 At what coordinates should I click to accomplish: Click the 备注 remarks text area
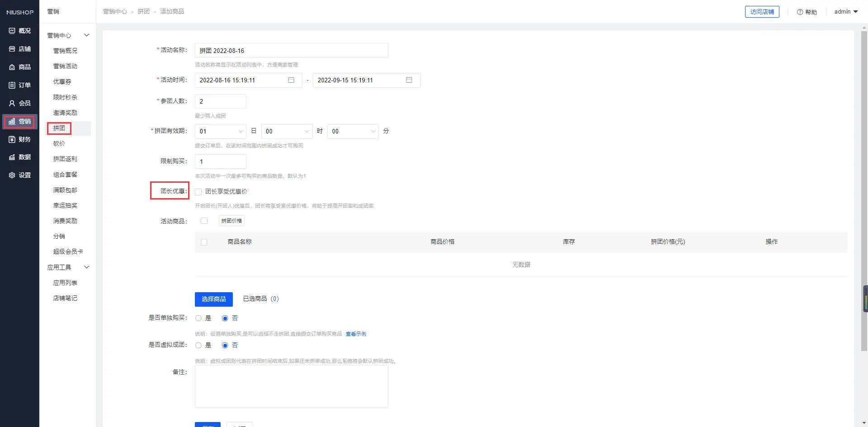[291, 387]
